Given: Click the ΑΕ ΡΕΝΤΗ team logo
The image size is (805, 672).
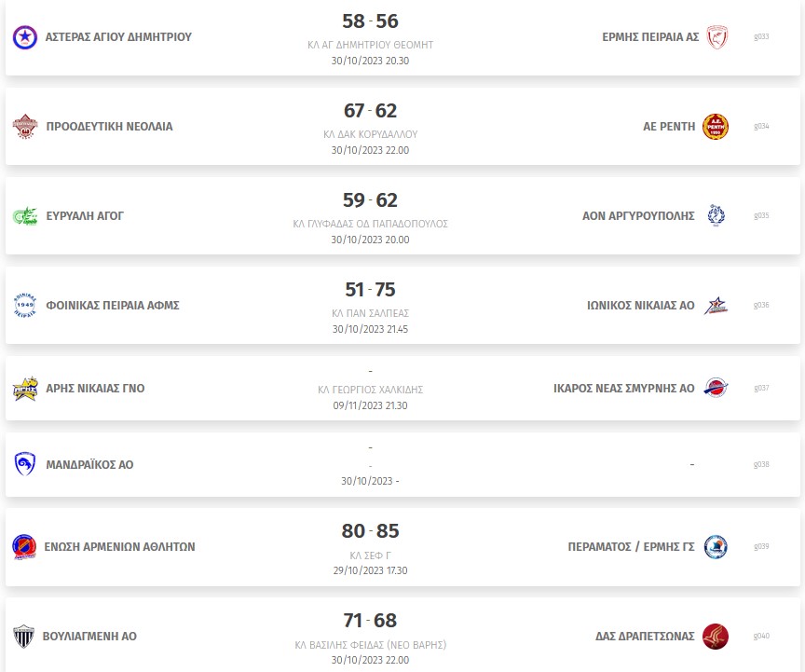Looking at the screenshot, I should point(716,127).
